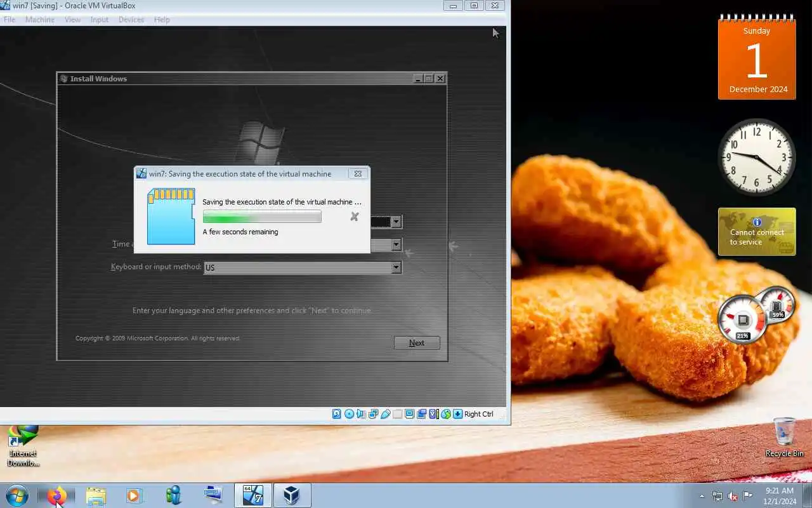Show hidden system tray icons
Image resolution: width=812 pixels, height=508 pixels.
[702, 496]
